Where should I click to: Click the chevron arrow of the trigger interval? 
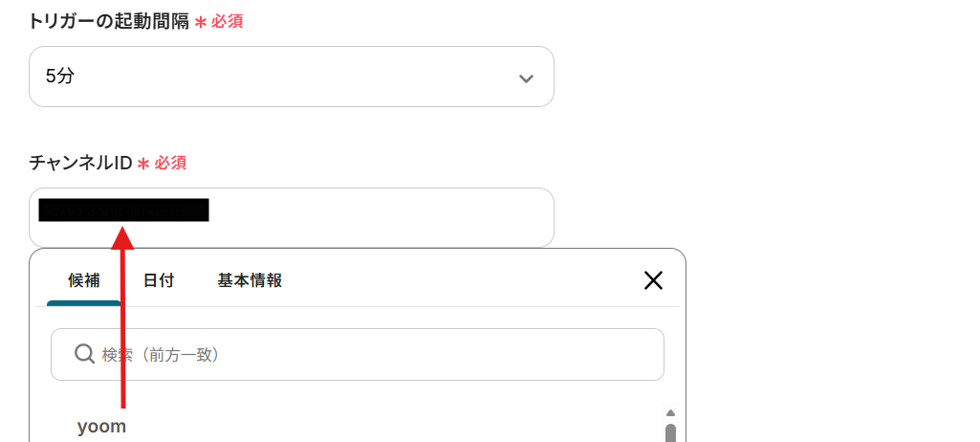(525, 77)
